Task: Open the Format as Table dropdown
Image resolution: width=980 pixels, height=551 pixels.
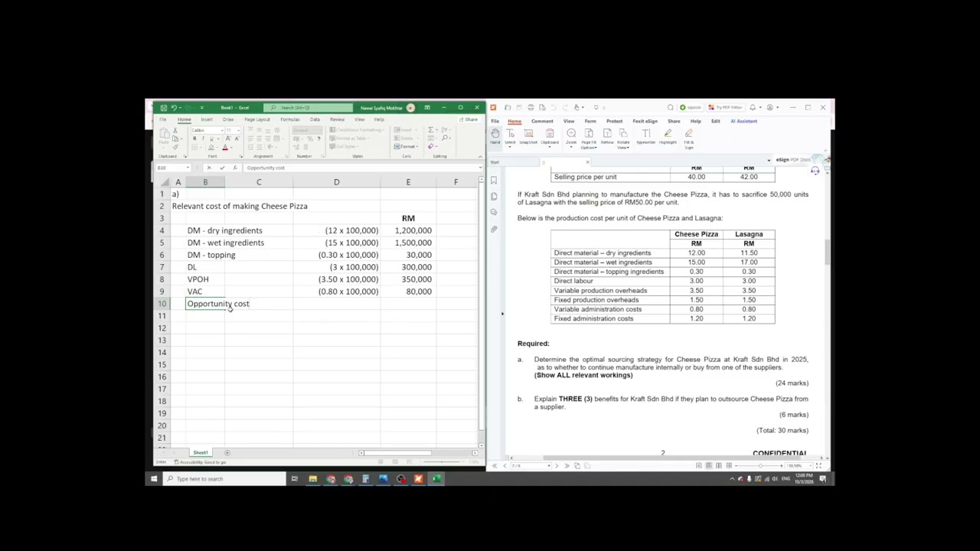Action: 351,139
